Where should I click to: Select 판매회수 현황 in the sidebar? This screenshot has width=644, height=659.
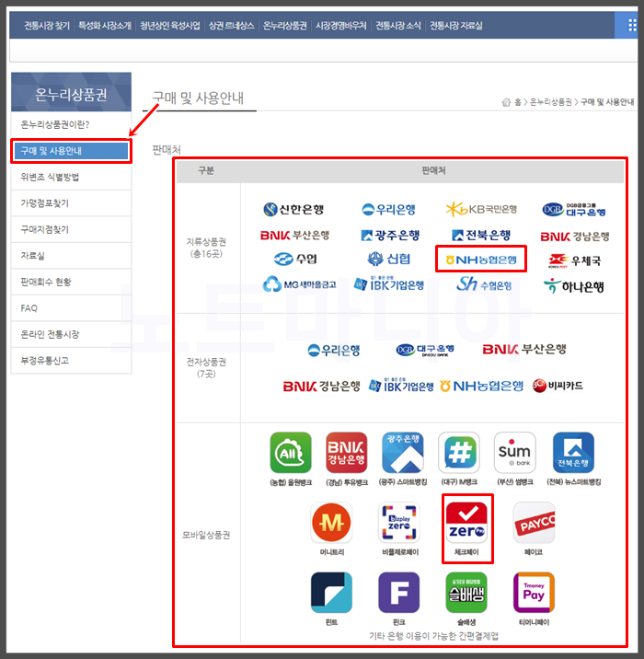pos(71,282)
